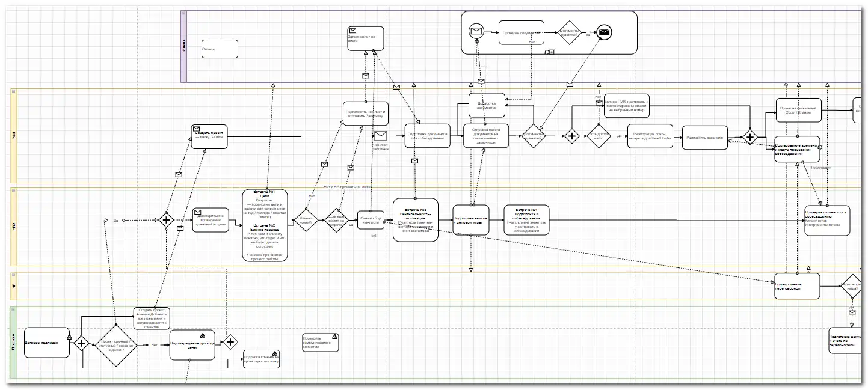Click the parallel gateway after 'Подтверждение прихода денег'
868x390 pixels.
(x=229, y=343)
